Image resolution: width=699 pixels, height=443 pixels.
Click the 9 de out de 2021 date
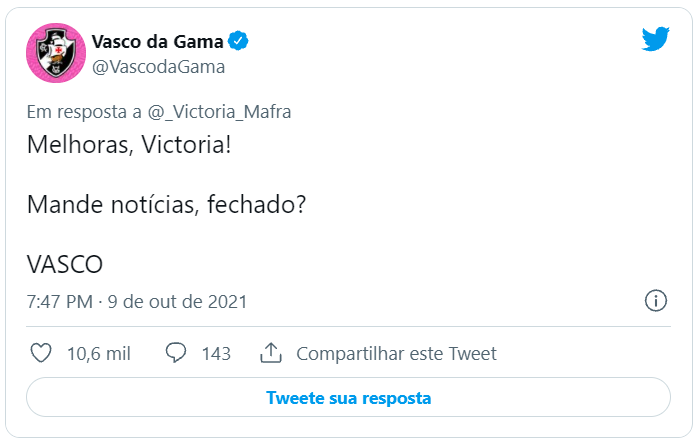tap(178, 301)
